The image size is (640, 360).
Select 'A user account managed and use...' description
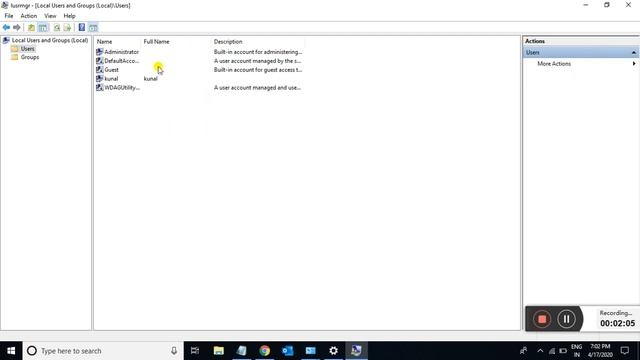258,87
